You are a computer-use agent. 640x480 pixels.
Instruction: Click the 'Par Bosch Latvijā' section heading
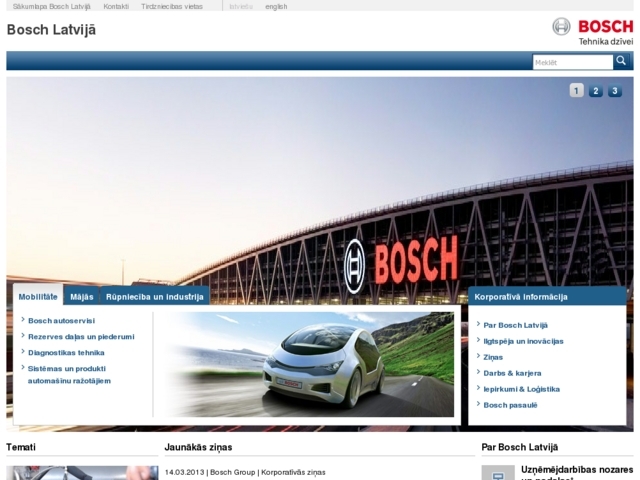pyautogui.click(x=520, y=447)
